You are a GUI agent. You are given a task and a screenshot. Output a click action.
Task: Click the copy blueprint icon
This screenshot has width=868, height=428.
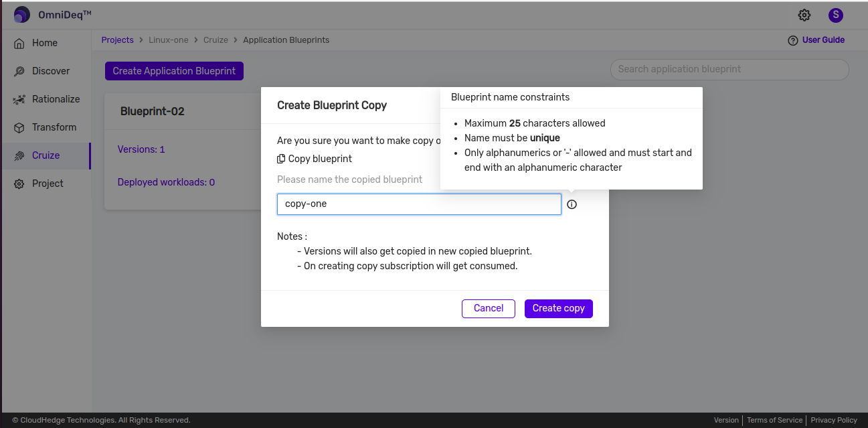tap(281, 159)
